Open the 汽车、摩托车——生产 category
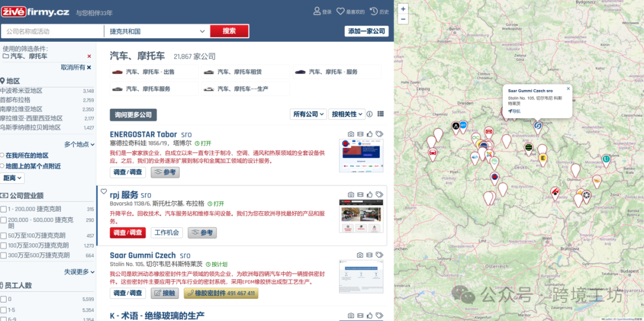Screen dimensions: 644x321 246,89
